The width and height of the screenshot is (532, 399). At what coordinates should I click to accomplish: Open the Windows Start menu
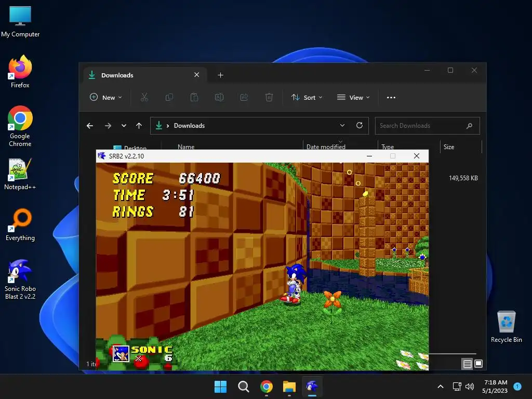[220, 387]
